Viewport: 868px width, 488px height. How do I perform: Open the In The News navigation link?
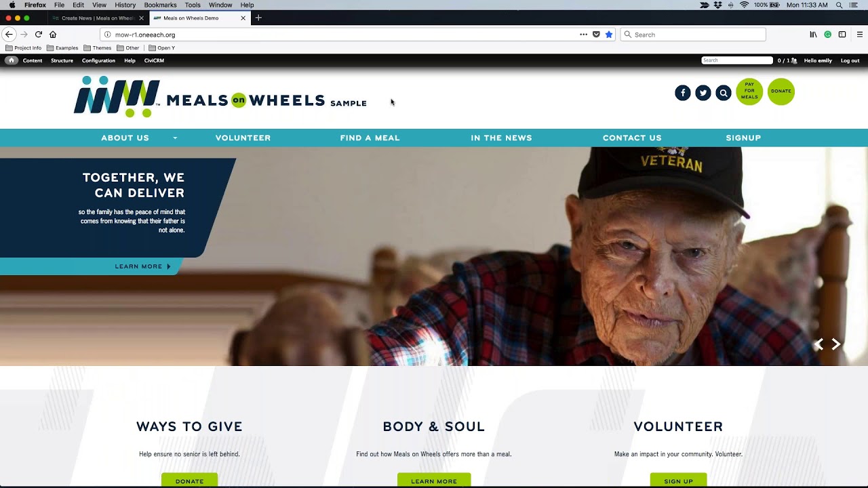[x=501, y=138]
